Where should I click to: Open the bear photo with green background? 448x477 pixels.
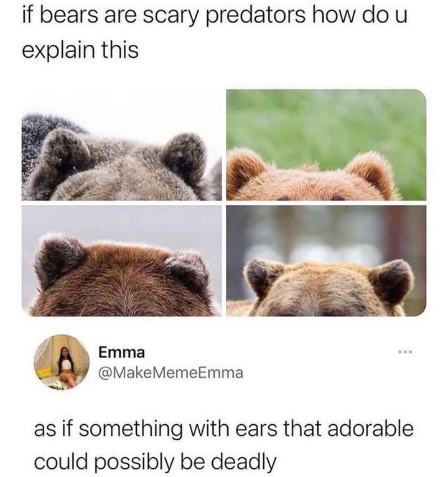[326, 145]
